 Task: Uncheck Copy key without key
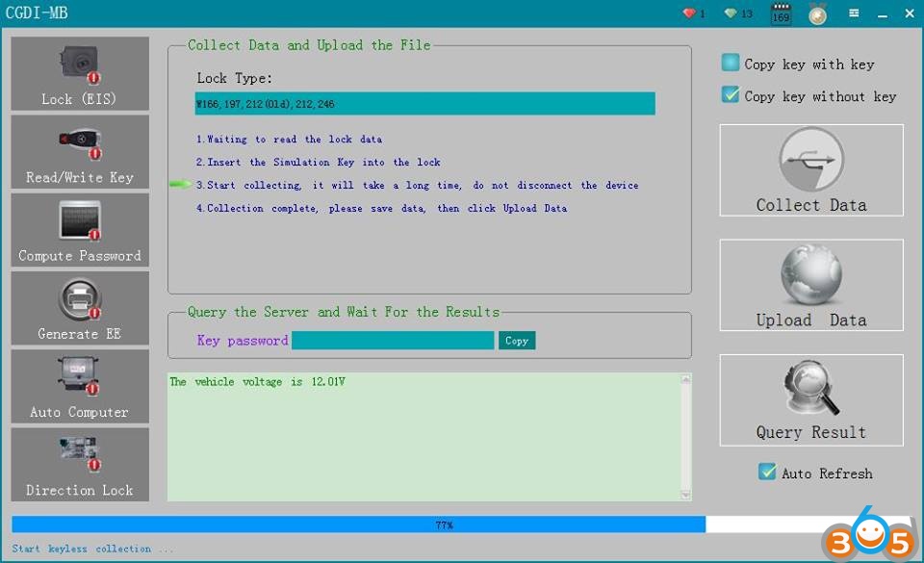(731, 95)
